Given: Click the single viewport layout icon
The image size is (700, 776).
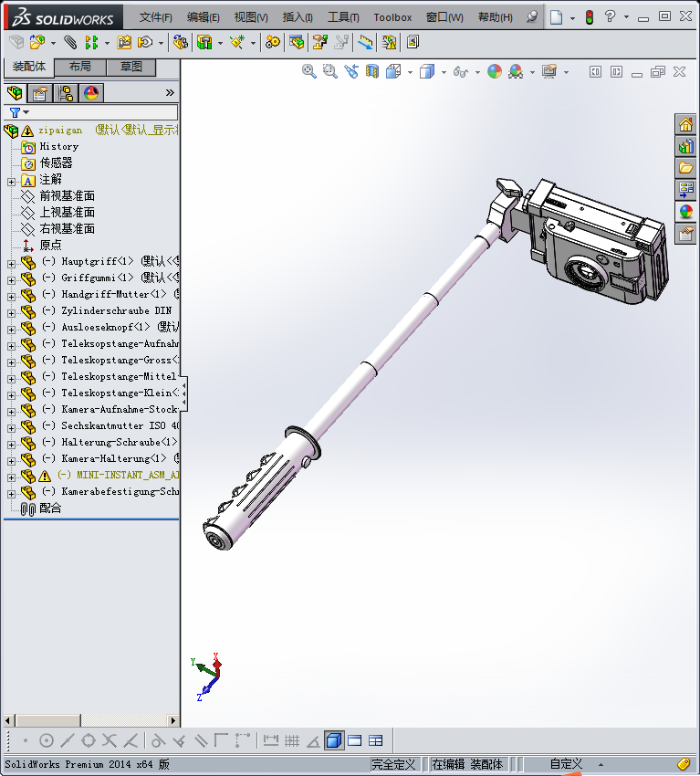Looking at the screenshot, I should pos(355,741).
